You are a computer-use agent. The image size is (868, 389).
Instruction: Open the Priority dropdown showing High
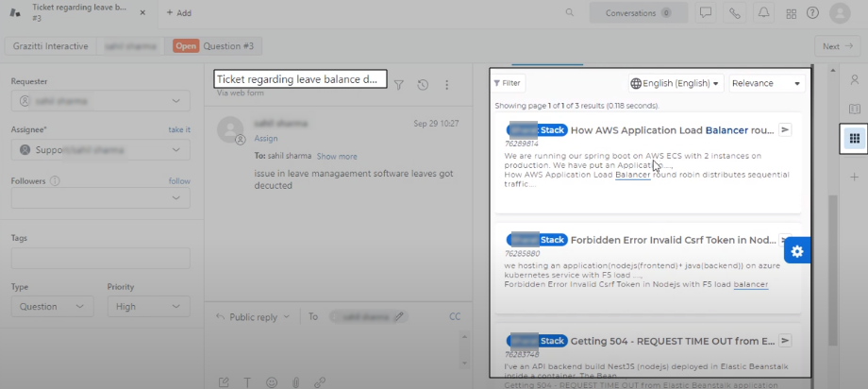148,307
